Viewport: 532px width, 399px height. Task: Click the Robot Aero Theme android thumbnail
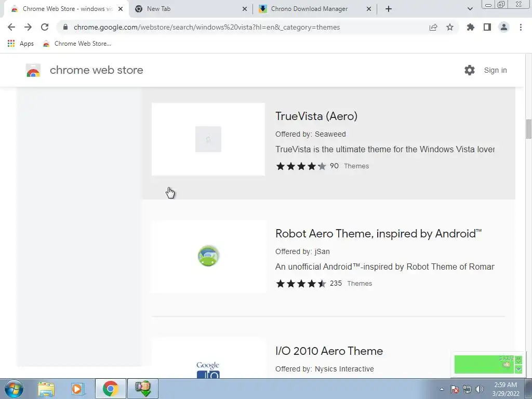[x=208, y=257]
